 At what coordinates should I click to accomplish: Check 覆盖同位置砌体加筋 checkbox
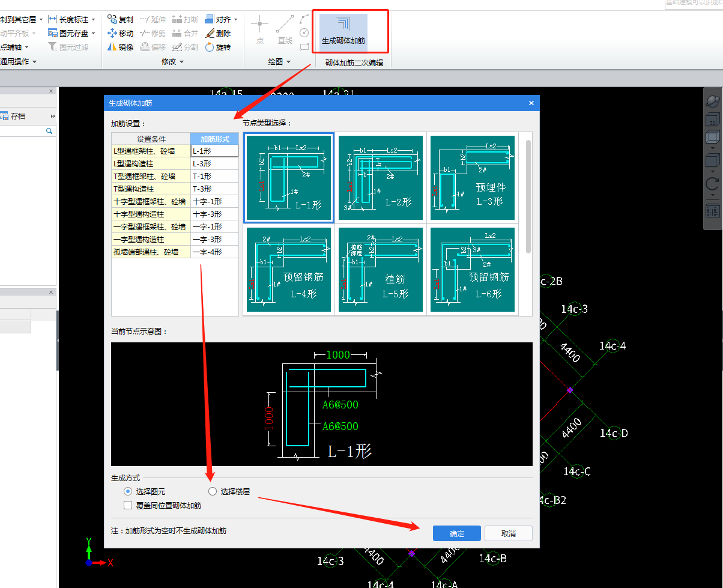point(128,505)
